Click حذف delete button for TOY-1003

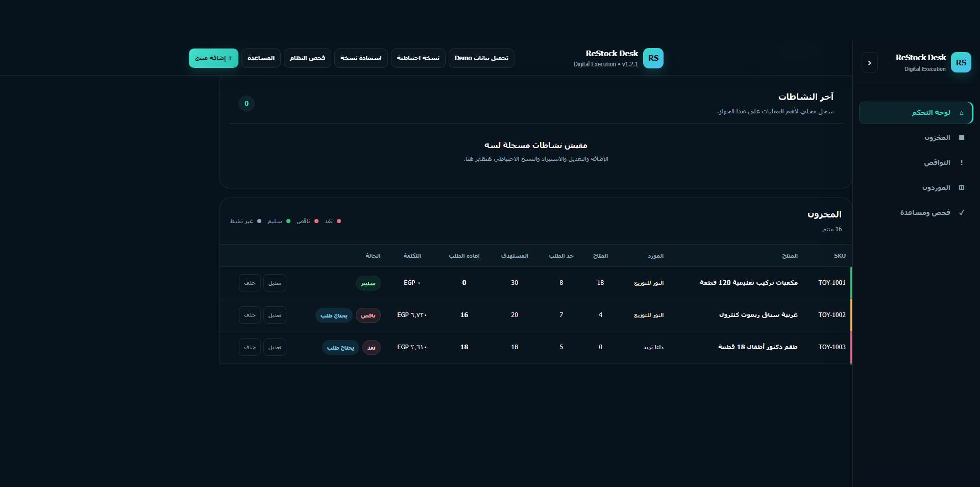pos(250,347)
